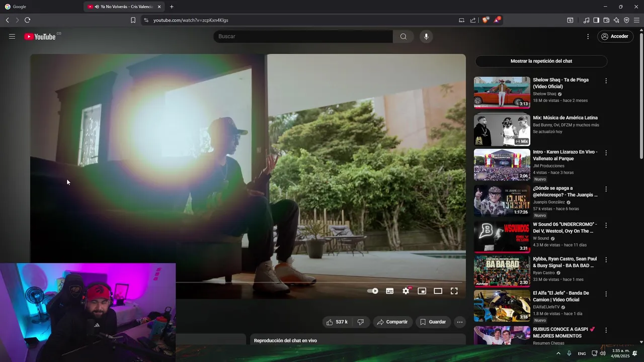Open options for Karen Lizarazo video

point(606,152)
